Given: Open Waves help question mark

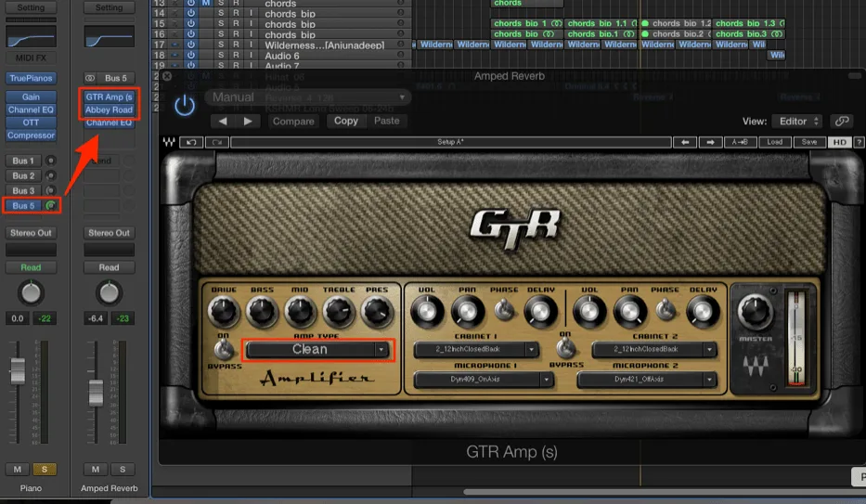Looking at the screenshot, I should pyautogui.click(x=859, y=142).
